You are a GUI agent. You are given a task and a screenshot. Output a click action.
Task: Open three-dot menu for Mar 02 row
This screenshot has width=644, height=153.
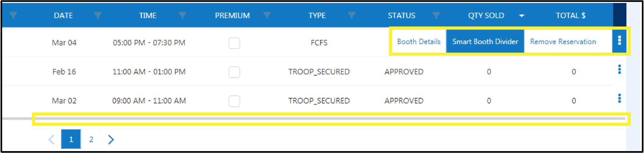[619, 98]
